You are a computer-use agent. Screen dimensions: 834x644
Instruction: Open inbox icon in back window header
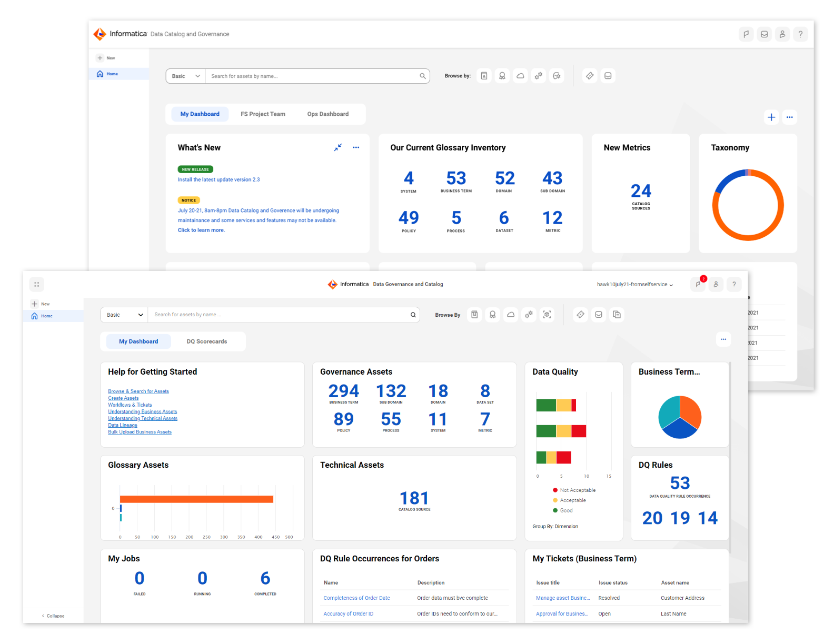coord(764,34)
